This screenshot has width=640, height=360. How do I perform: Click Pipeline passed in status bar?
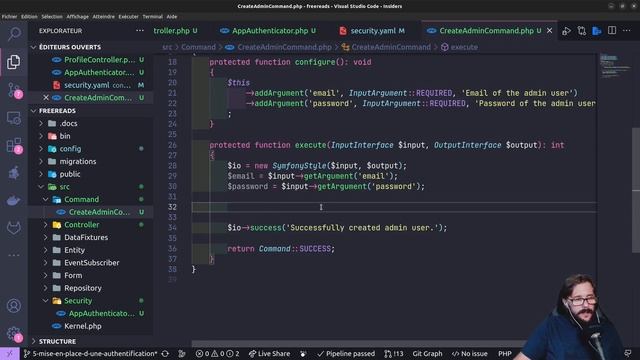346,353
